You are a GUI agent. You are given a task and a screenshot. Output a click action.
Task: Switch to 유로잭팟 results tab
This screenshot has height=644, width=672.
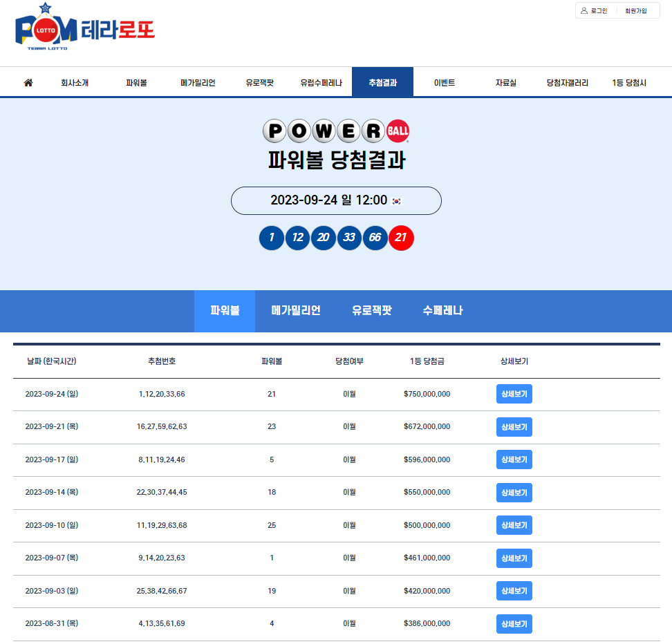point(371,311)
